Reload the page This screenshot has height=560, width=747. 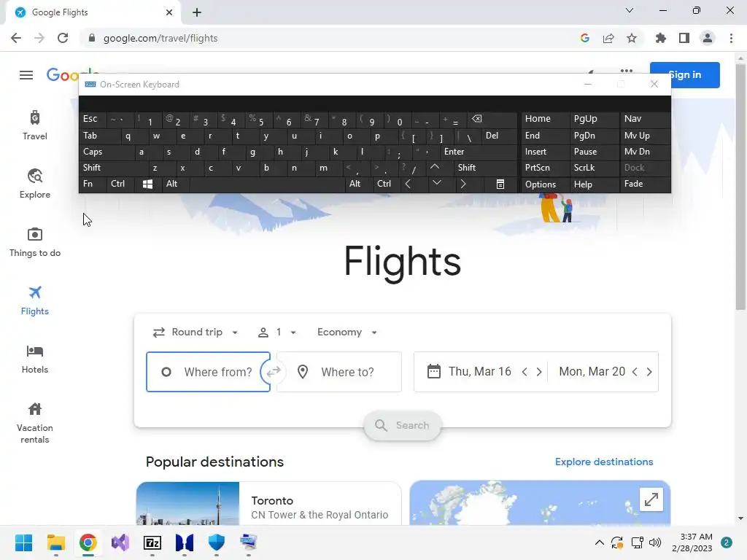63,38
